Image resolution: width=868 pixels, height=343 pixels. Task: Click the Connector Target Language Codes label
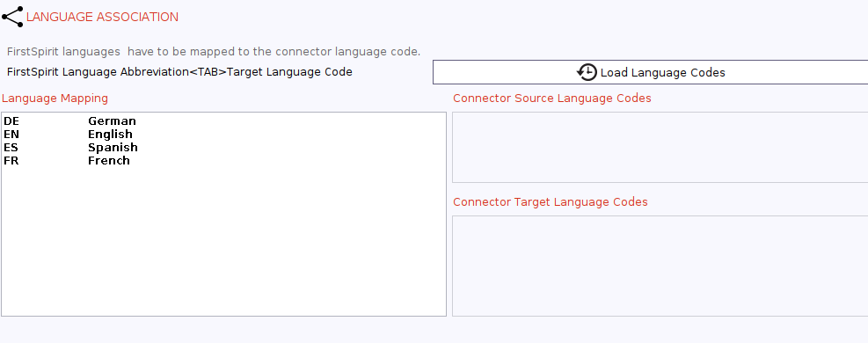point(551,202)
